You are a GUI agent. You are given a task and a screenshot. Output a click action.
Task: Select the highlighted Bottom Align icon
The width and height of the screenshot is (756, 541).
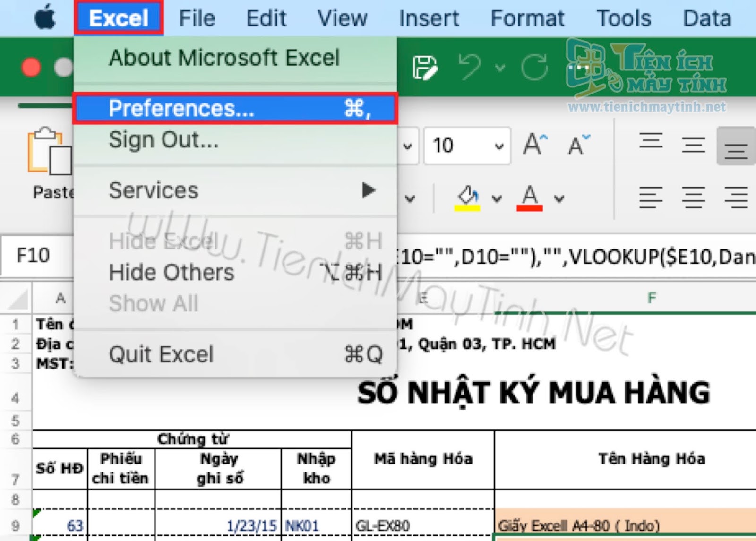tap(736, 146)
